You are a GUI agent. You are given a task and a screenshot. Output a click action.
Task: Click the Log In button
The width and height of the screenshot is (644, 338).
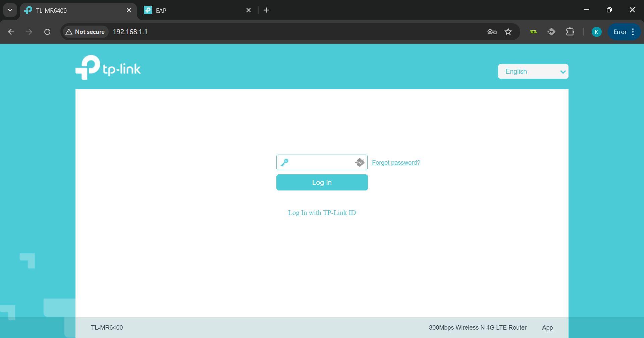tap(322, 182)
